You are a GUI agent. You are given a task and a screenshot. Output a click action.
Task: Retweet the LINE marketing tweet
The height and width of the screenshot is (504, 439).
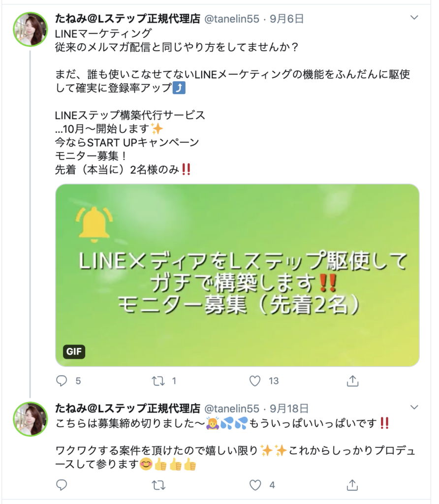coord(158,380)
